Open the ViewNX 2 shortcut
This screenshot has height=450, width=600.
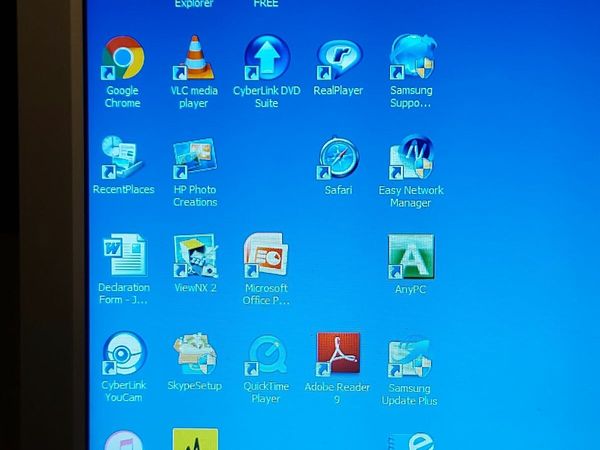tap(195, 257)
